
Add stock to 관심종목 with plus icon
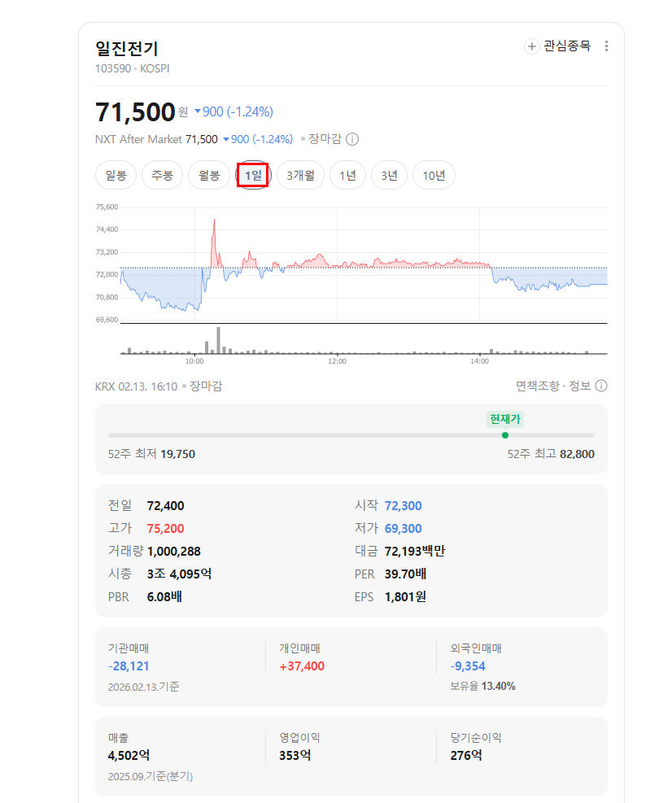[531, 46]
